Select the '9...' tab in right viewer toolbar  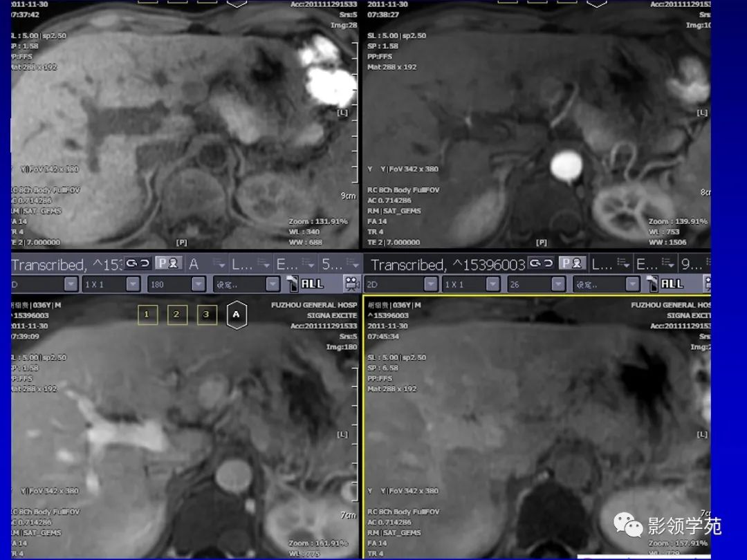click(692, 264)
